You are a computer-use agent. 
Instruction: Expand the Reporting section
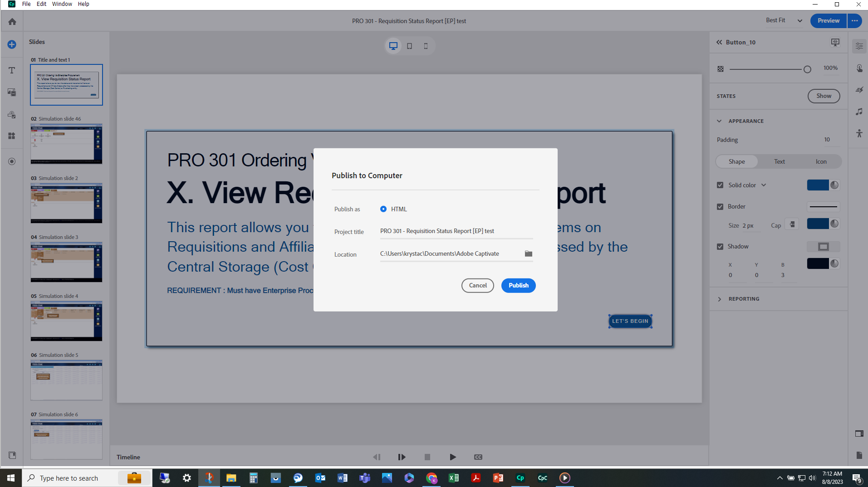(x=720, y=299)
